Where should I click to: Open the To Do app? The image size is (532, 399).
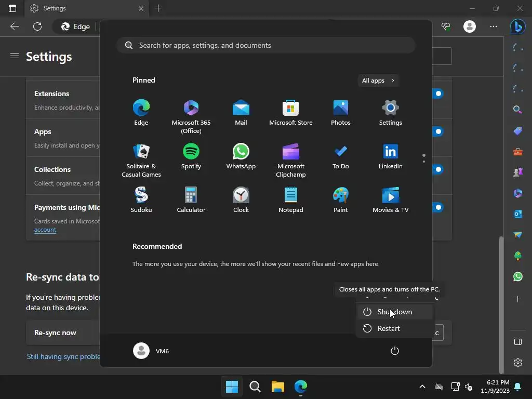[x=341, y=157]
